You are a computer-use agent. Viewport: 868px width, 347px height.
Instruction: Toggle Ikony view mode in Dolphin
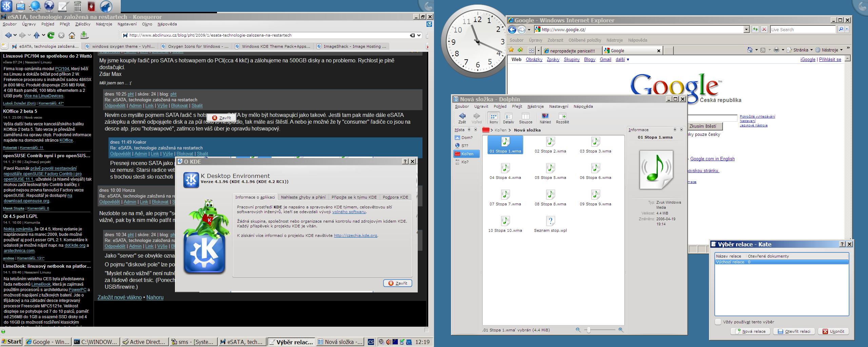(493, 118)
